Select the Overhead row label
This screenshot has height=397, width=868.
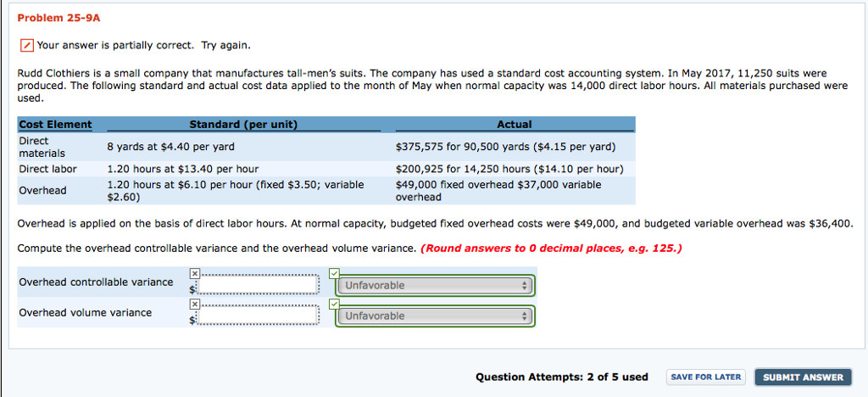(42, 191)
